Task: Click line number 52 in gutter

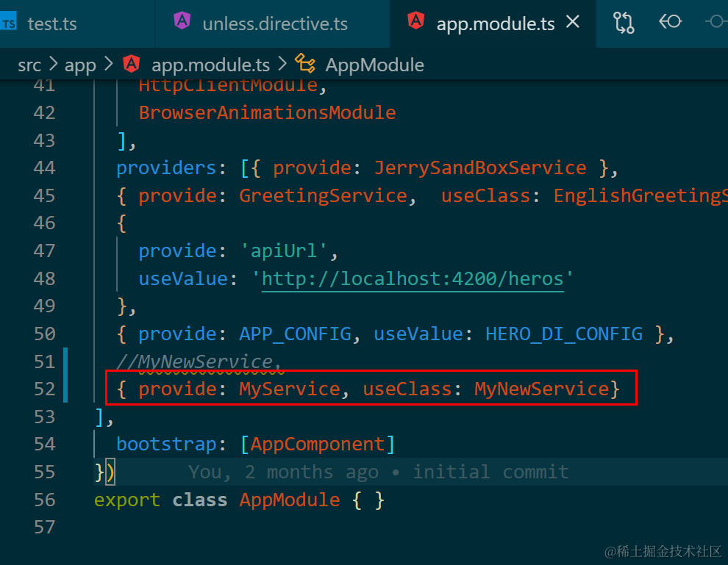Action: 45,389
